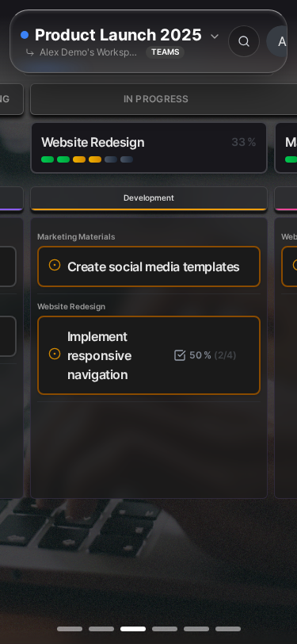Click the workspace breadcrumb arrow icon

point(29,52)
